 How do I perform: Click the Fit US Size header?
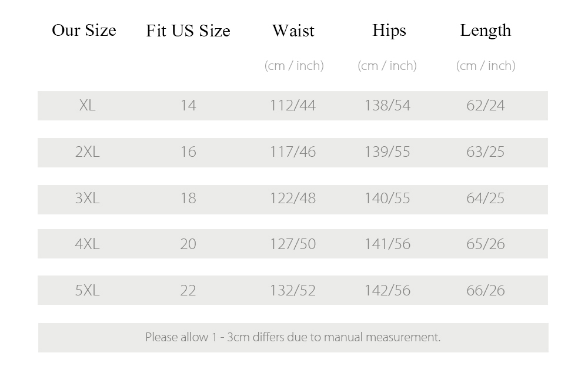(188, 31)
